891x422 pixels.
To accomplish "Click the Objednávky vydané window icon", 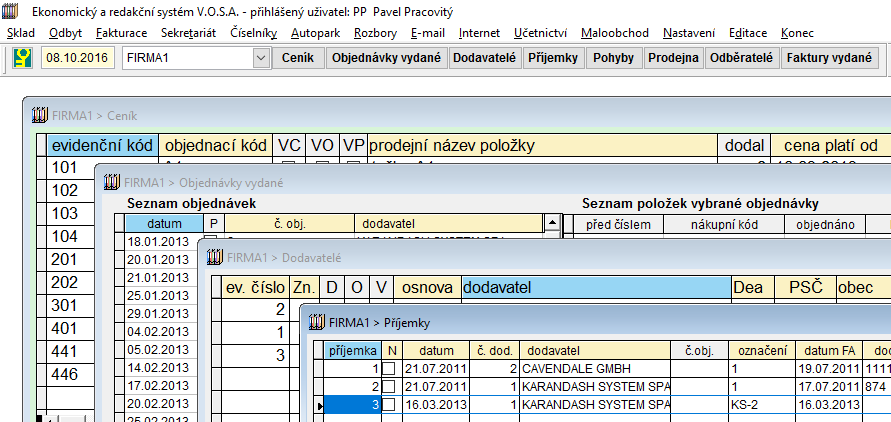I will point(111,182).
